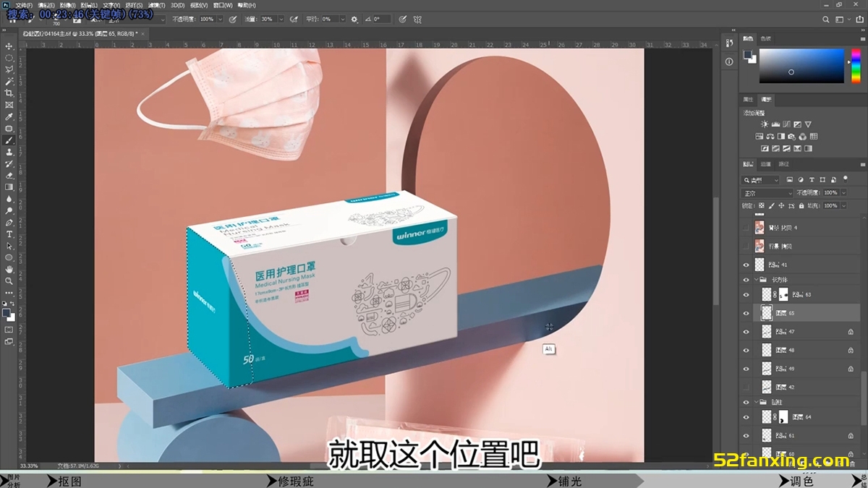Add a Black & White adjustment
The height and width of the screenshot is (488, 868).
781,136
